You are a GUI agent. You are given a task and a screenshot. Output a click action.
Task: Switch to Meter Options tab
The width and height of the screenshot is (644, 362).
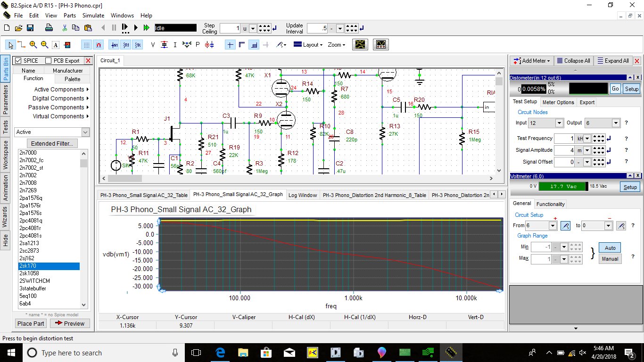point(558,102)
